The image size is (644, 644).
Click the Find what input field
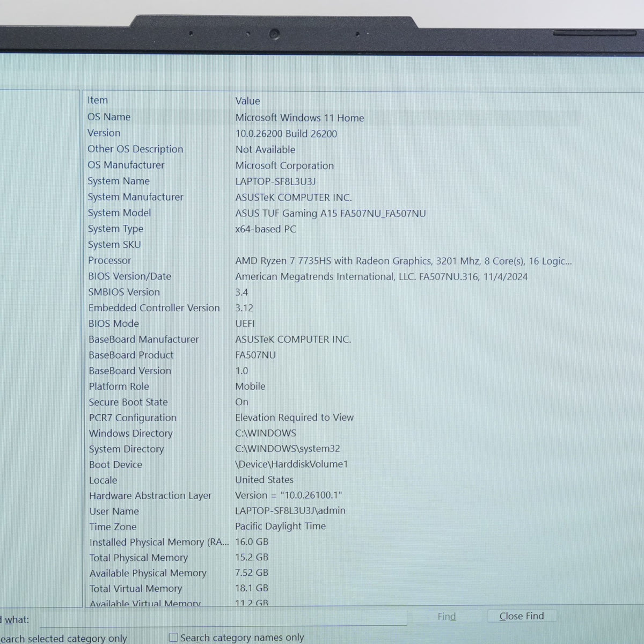click(x=223, y=619)
